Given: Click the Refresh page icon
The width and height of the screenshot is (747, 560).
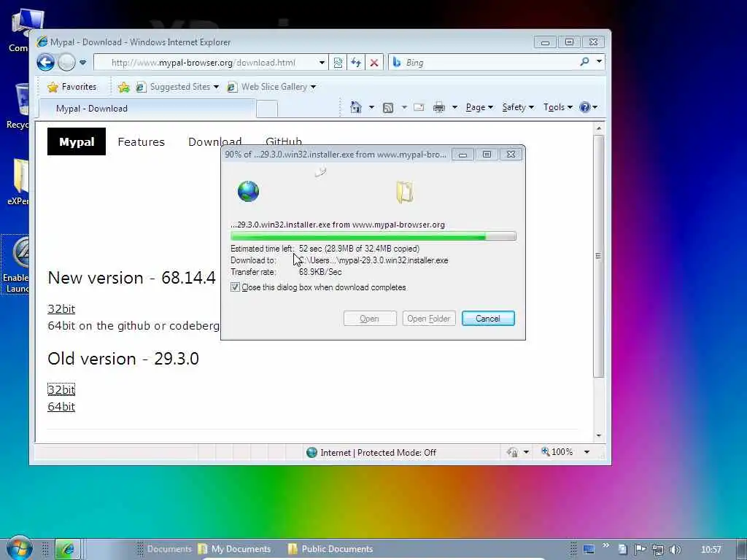Looking at the screenshot, I should [x=356, y=63].
